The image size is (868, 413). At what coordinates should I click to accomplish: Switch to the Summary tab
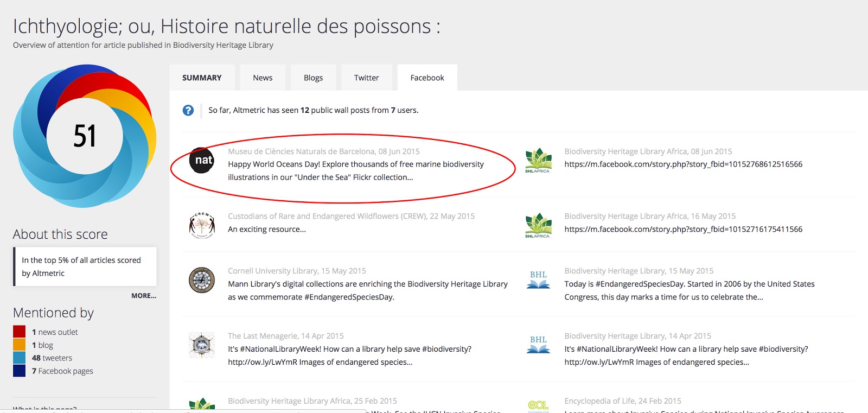pos(202,78)
